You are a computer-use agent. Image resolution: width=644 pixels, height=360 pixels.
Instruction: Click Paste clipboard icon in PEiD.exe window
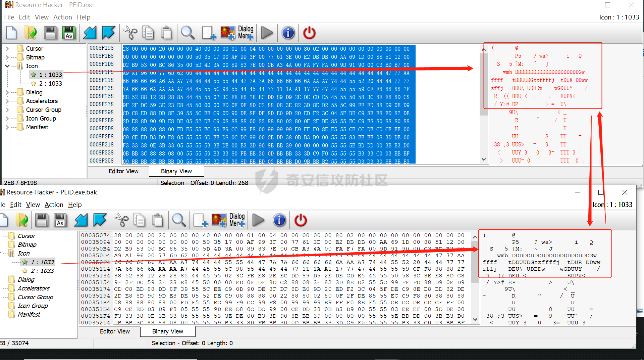coord(167,33)
